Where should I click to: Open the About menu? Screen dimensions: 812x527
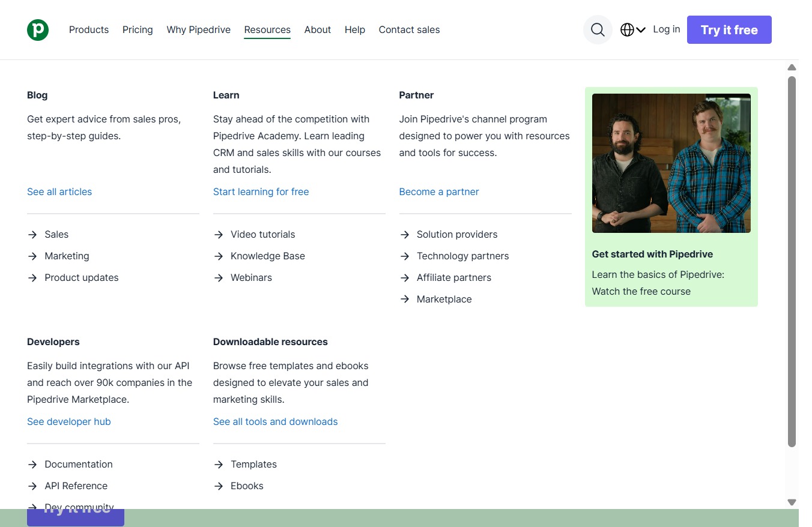(x=318, y=29)
